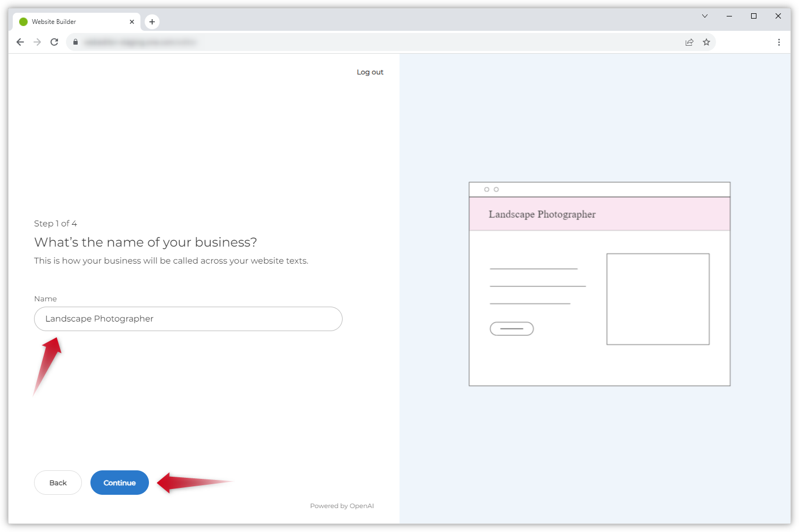
Task: Click the browser back arrow icon
Action: click(x=20, y=42)
